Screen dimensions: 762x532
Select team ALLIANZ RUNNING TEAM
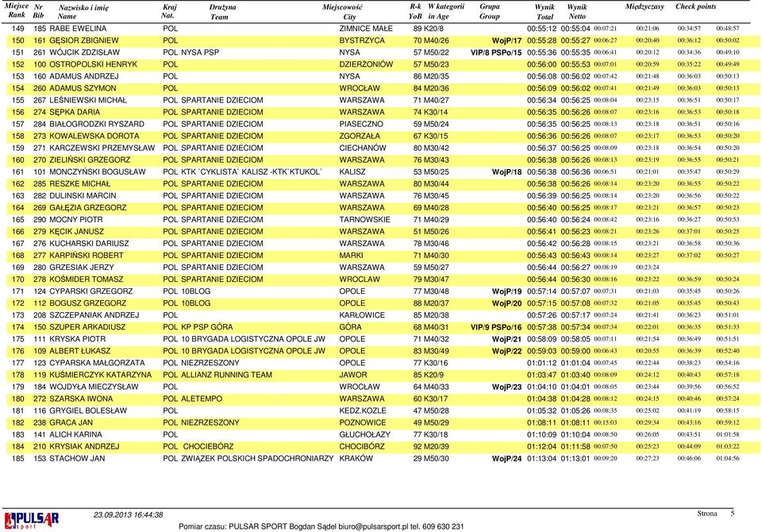tap(226, 375)
